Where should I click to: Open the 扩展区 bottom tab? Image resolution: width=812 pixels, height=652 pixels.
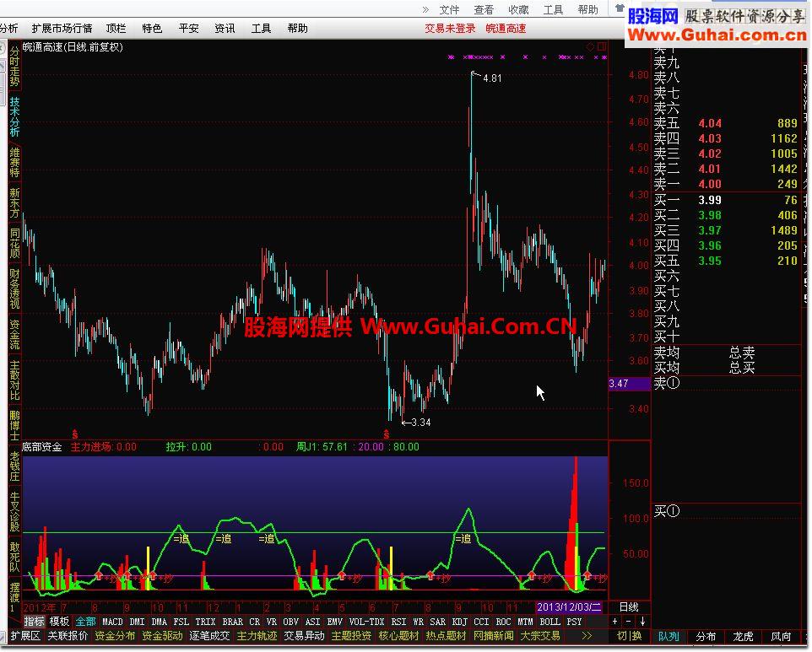tap(24, 635)
